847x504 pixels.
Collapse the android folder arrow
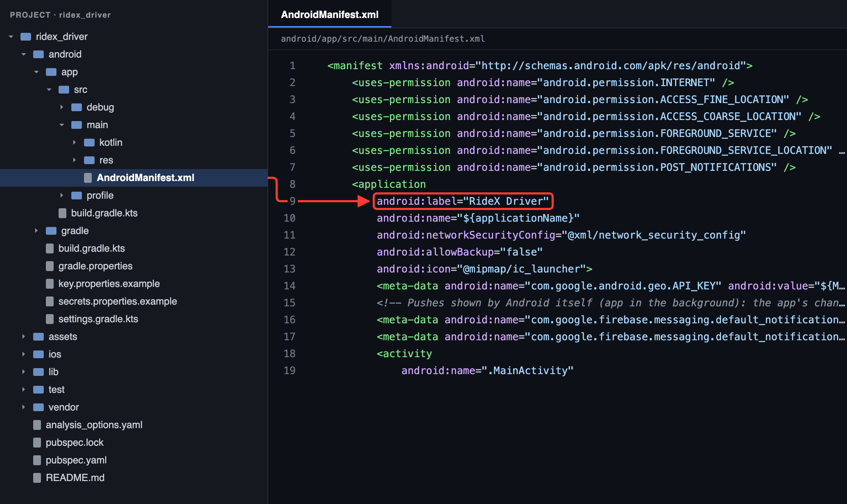tap(24, 54)
